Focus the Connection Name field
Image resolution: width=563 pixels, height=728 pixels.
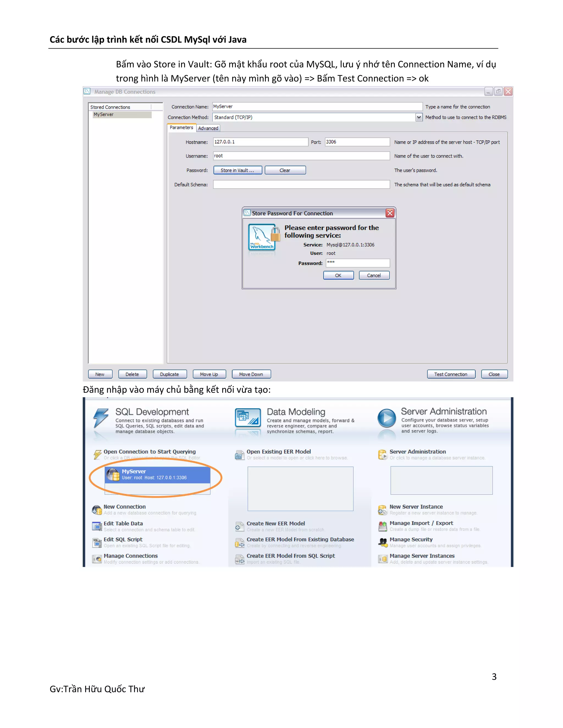click(x=317, y=107)
